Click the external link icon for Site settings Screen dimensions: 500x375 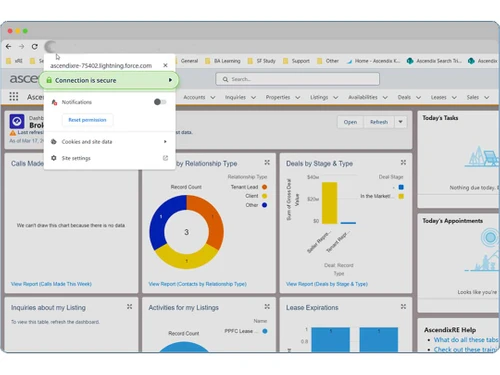pyautogui.click(x=165, y=158)
